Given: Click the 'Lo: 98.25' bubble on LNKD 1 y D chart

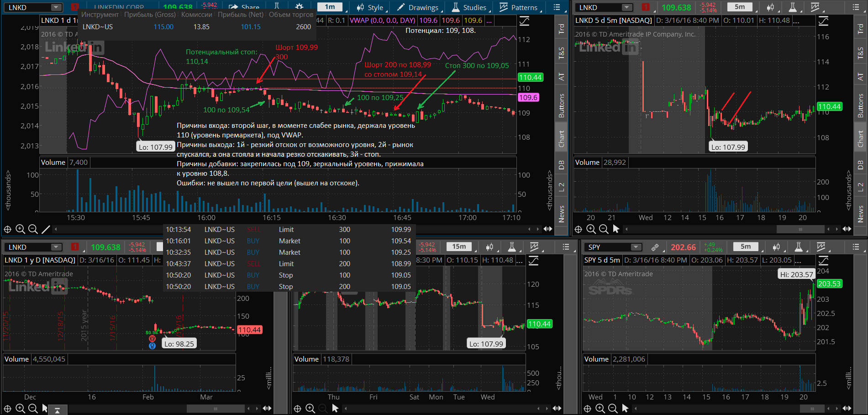Looking at the screenshot, I should [179, 344].
